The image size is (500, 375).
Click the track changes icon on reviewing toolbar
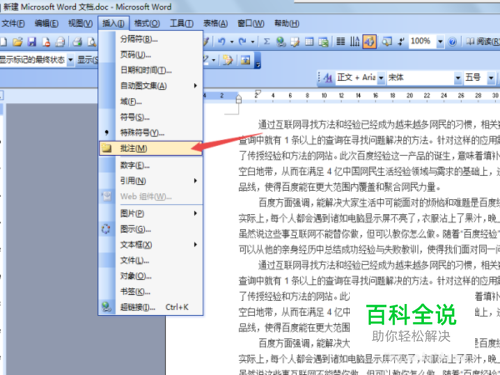pyautogui.click(x=228, y=60)
